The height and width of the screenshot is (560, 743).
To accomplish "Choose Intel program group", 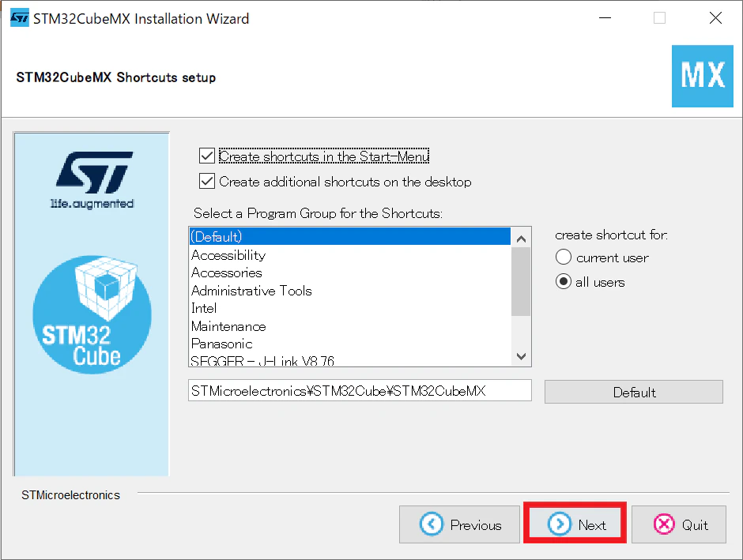I will pyautogui.click(x=350, y=308).
